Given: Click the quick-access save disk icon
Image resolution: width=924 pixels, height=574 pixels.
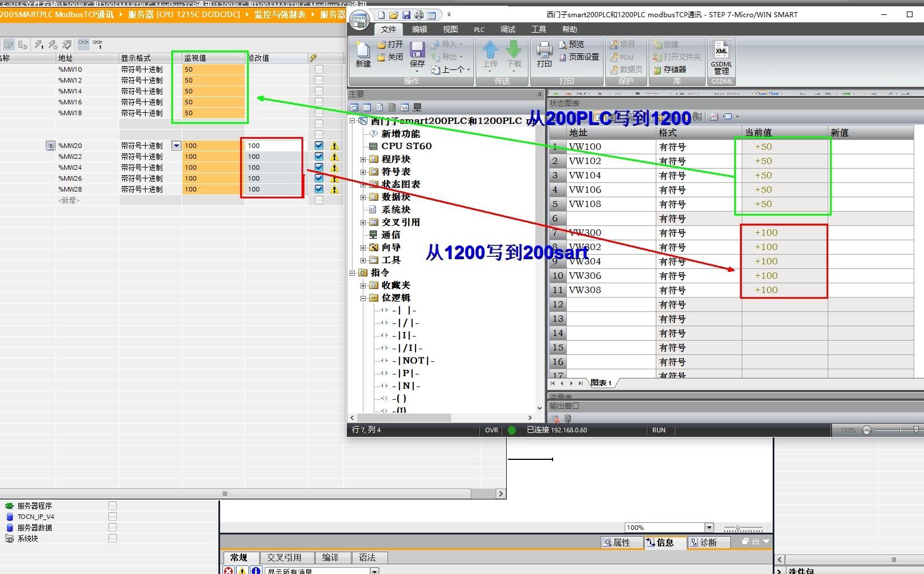Looking at the screenshot, I should (x=406, y=15).
